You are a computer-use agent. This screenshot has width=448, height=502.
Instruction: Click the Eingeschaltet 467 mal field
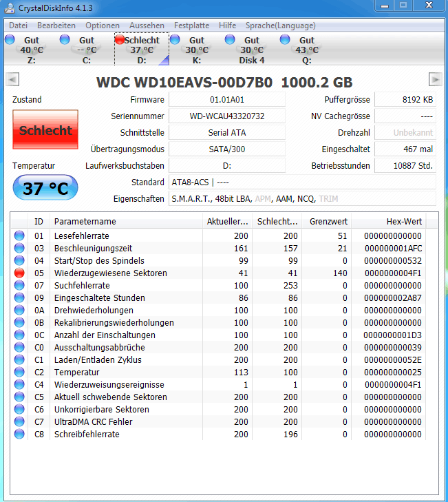click(405, 149)
